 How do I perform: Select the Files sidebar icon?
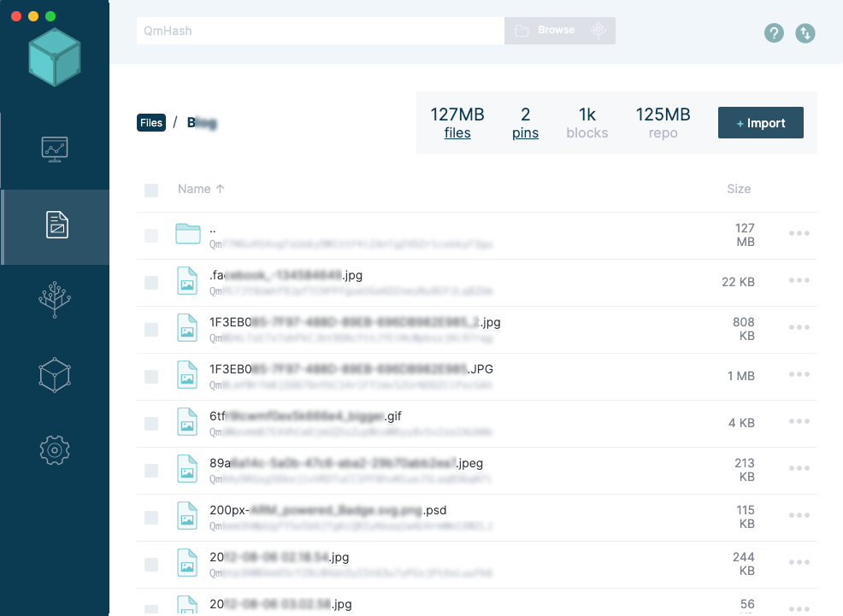pos(56,226)
